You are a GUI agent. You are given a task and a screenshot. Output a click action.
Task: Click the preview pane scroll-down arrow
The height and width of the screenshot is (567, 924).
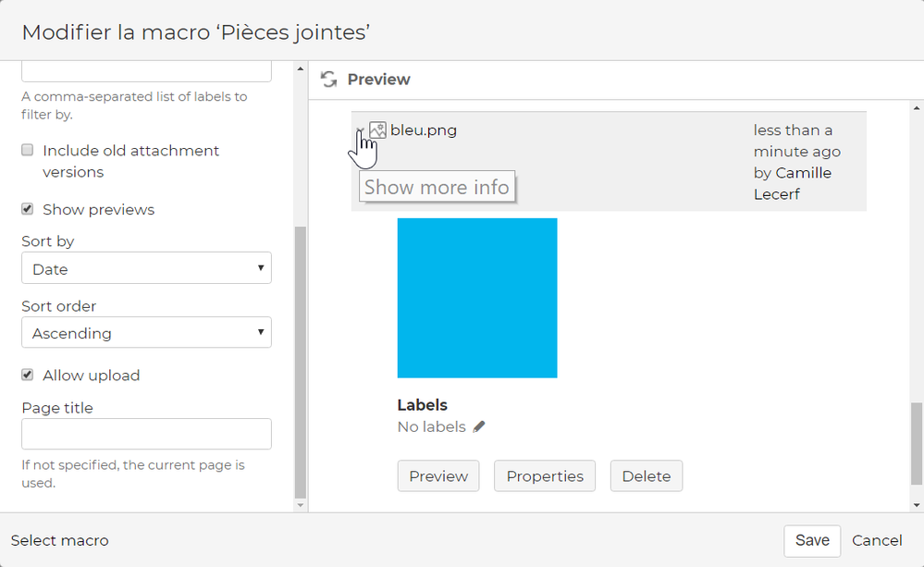click(x=917, y=505)
